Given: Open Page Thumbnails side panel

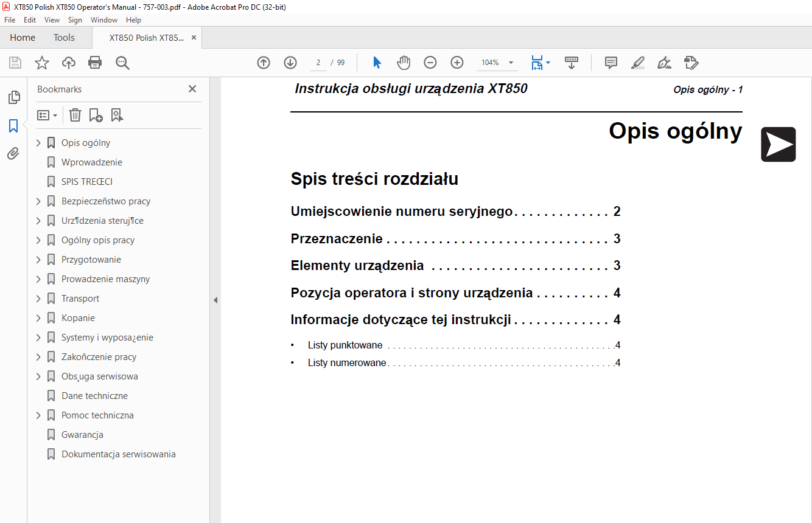Looking at the screenshot, I should pos(13,97).
